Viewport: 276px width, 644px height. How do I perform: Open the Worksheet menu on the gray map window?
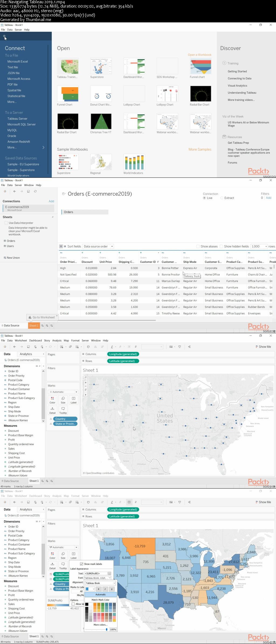[21, 340]
